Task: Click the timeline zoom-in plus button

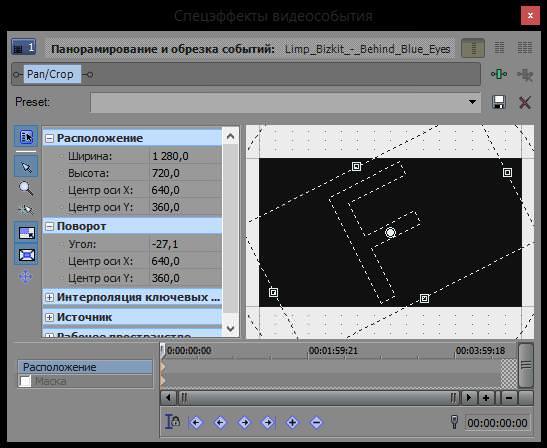Action: (x=486, y=398)
